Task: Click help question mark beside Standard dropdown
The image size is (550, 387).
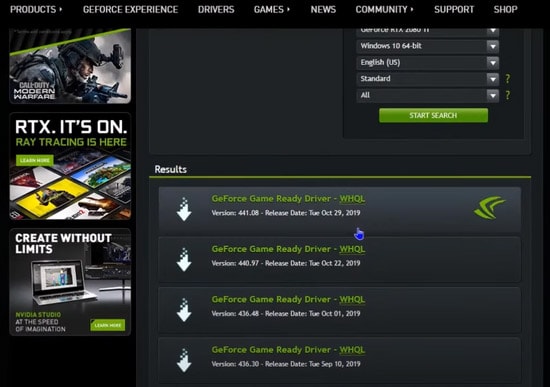Action: point(508,79)
